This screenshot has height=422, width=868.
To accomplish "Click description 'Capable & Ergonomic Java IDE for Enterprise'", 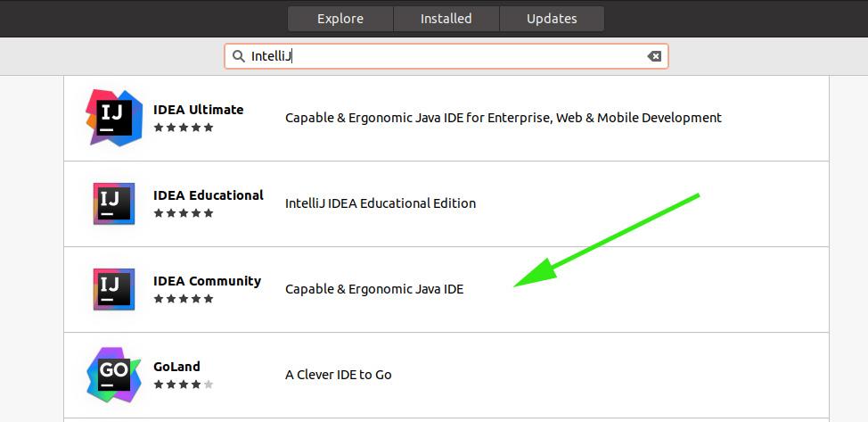I will [x=504, y=118].
